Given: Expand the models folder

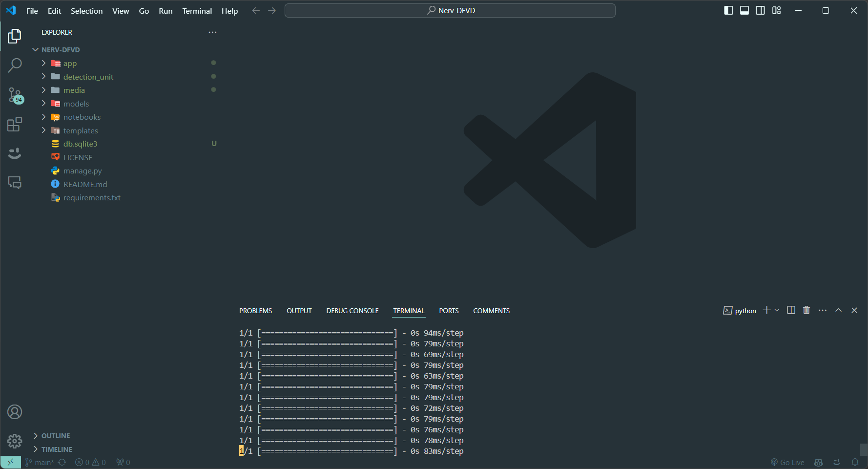Looking at the screenshot, I should click(43, 103).
